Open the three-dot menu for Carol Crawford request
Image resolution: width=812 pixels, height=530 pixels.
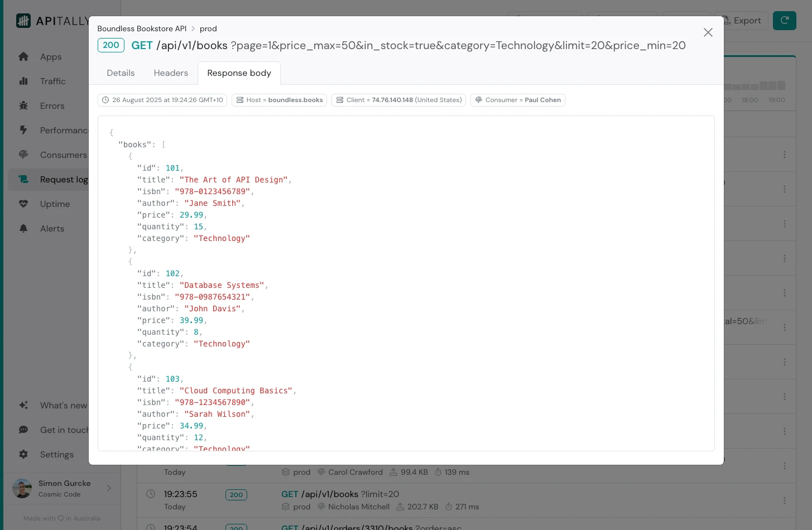(784, 466)
